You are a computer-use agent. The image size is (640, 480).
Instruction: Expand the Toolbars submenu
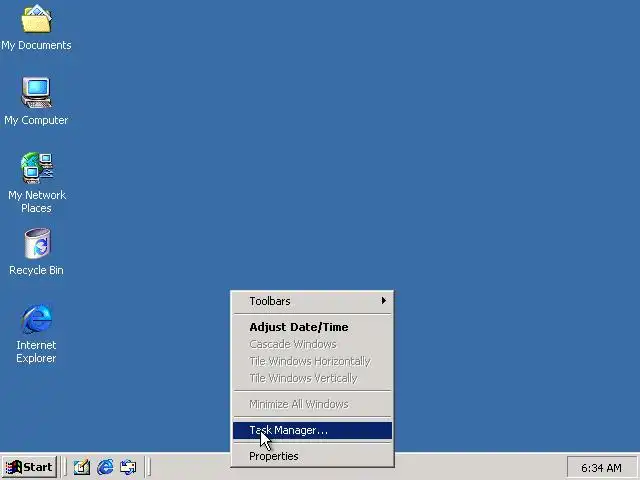[312, 301]
